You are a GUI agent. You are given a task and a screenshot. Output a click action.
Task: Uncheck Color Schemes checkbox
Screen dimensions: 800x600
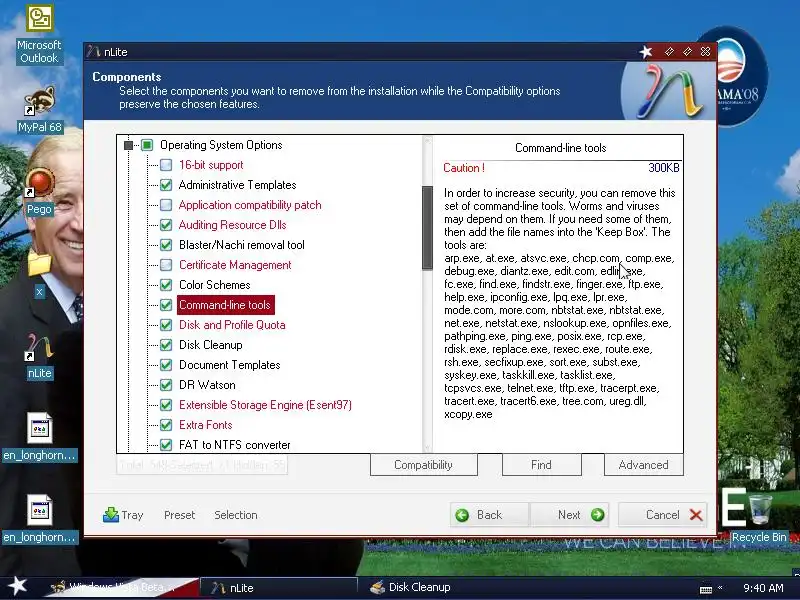pyautogui.click(x=166, y=285)
